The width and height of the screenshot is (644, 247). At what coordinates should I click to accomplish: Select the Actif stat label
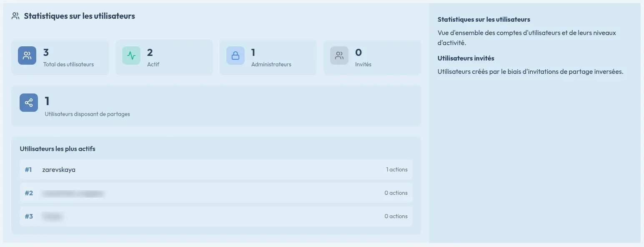153,65
